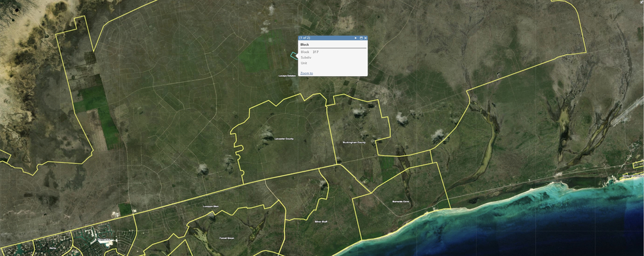Screen dimensions: 644x256
Task: Click the Zoom to link
Action: tap(306, 74)
